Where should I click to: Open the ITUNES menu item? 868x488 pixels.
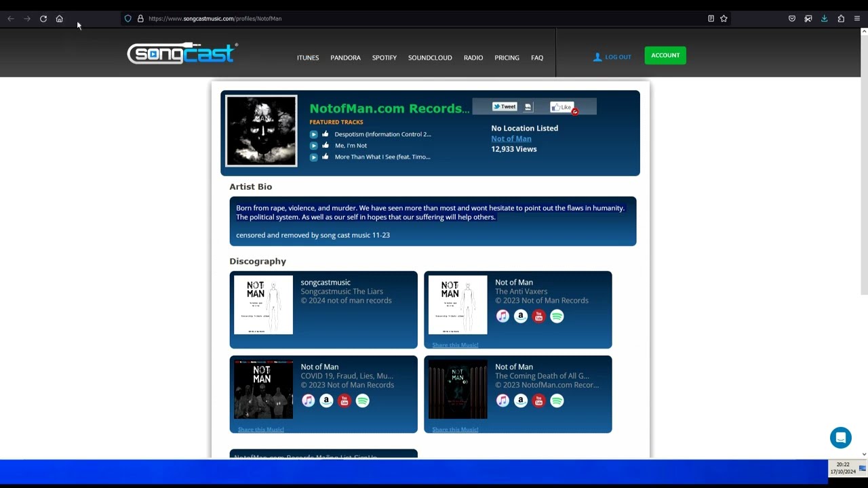[x=308, y=58]
